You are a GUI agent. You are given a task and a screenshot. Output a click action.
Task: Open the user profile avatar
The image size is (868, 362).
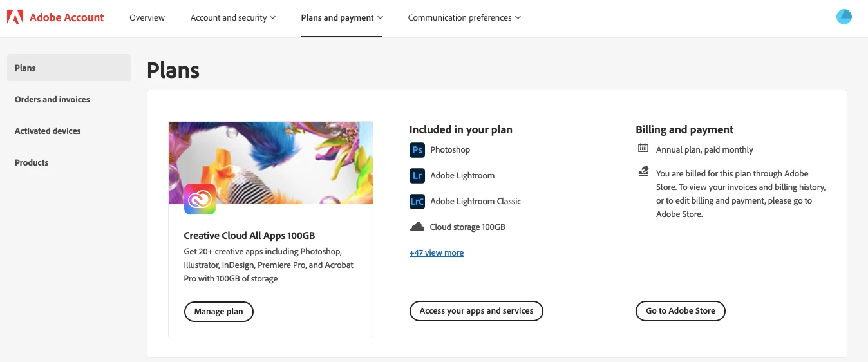844,17
